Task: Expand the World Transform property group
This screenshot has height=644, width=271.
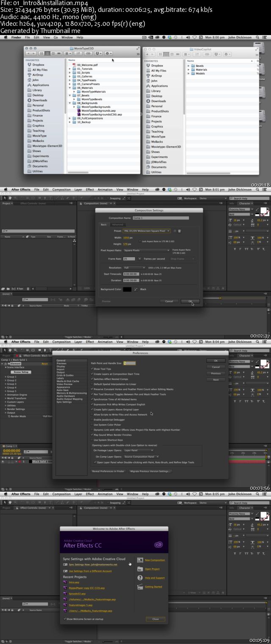Action: [x=5, y=398]
